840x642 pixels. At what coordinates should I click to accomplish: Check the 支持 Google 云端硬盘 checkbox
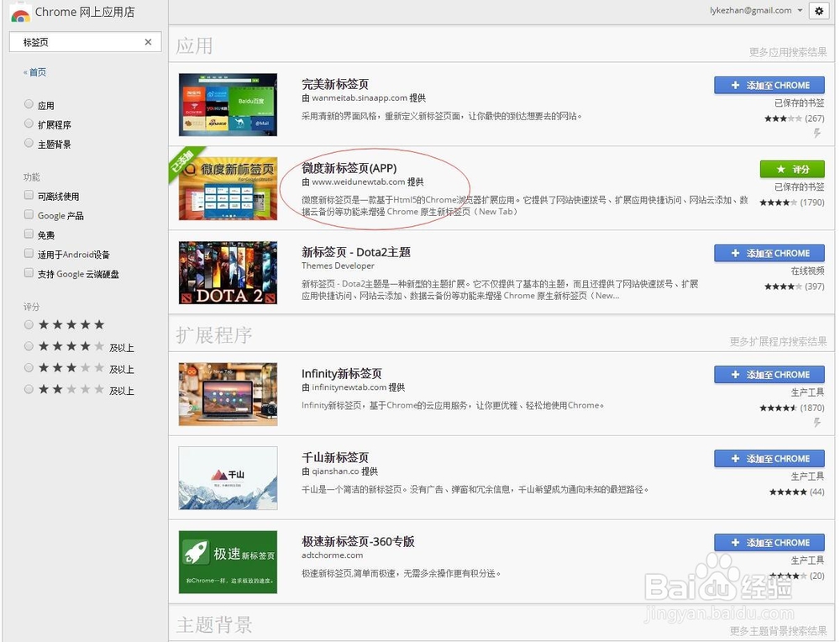point(29,273)
